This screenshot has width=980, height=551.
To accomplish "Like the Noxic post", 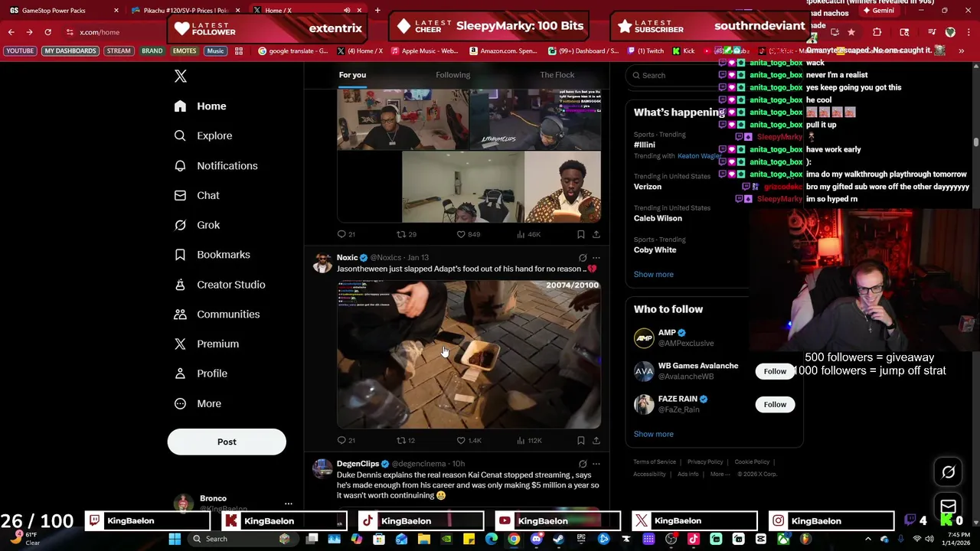I will point(469,441).
